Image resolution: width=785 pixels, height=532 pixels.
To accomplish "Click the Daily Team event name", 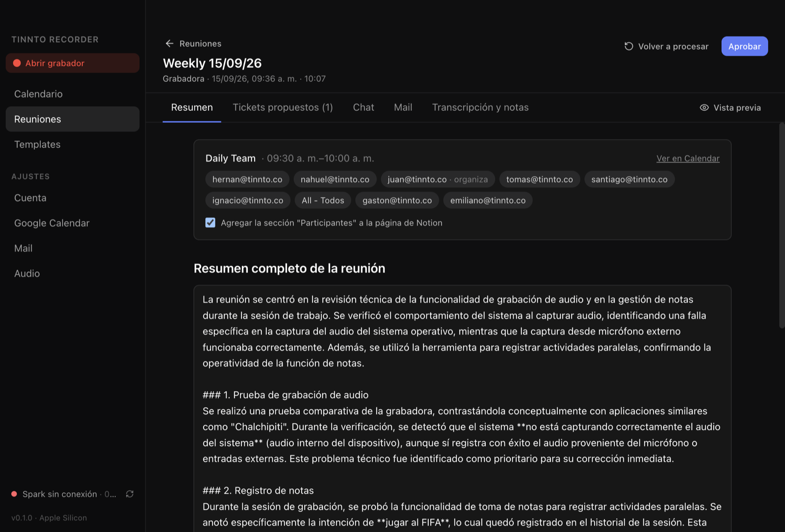I will [231, 158].
